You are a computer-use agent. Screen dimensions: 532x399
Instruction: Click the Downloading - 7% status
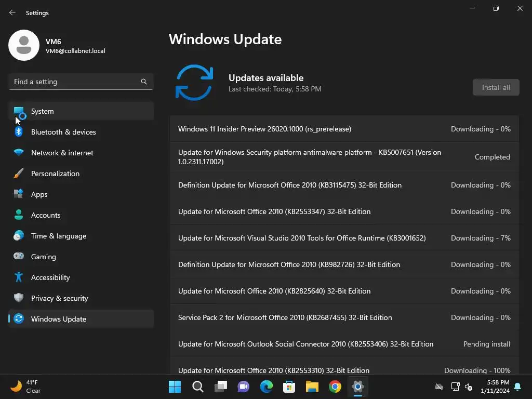[481, 238]
